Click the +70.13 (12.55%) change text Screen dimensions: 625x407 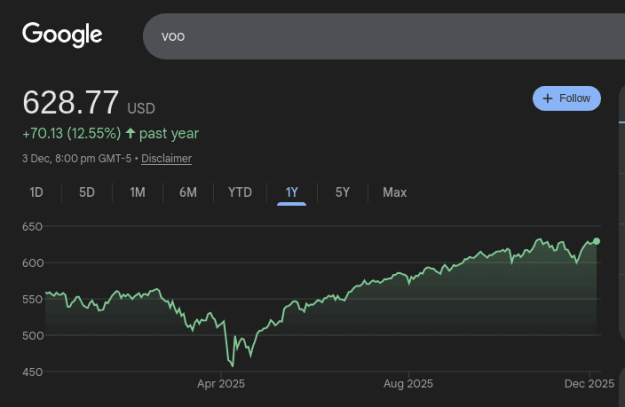coord(71,134)
